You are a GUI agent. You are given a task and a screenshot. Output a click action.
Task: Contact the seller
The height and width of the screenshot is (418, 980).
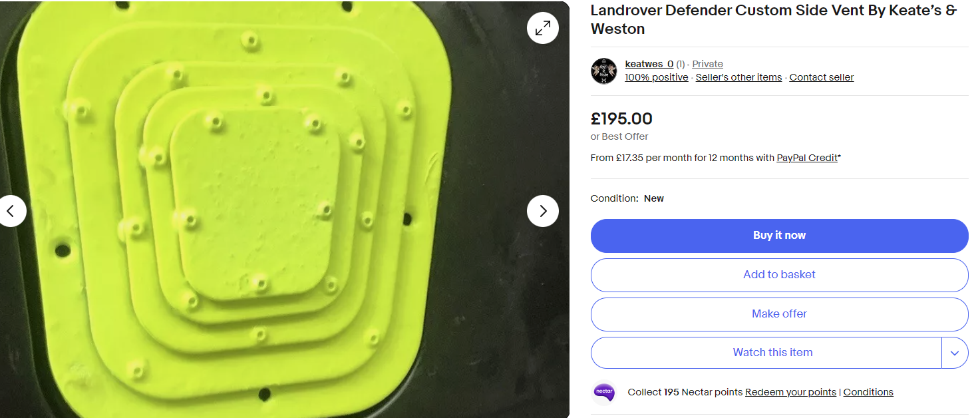pyautogui.click(x=822, y=77)
